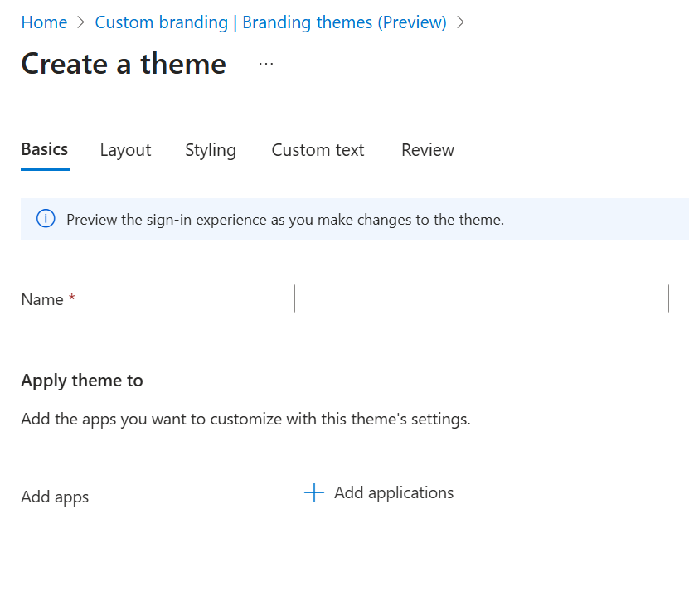Click the Create a theme page title
Screen dimensions: 689x616
click(124, 64)
